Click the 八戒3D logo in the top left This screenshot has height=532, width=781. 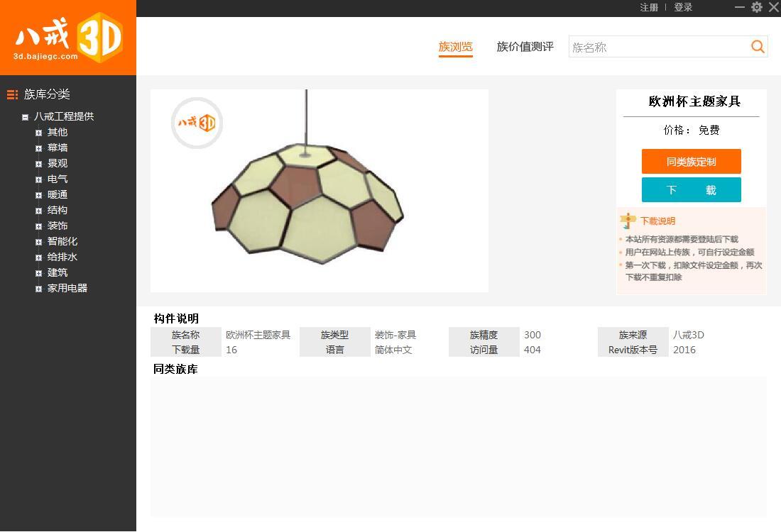(x=67, y=37)
